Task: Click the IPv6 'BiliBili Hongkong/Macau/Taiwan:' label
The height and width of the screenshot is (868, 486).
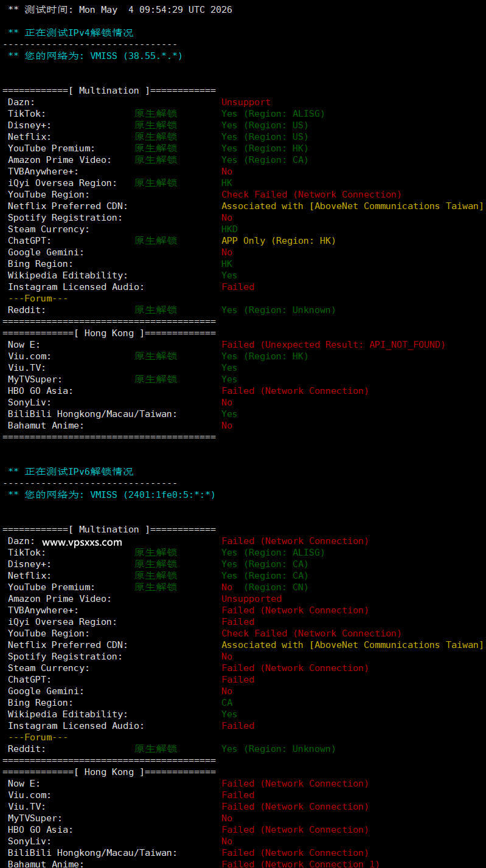Action: (92, 853)
